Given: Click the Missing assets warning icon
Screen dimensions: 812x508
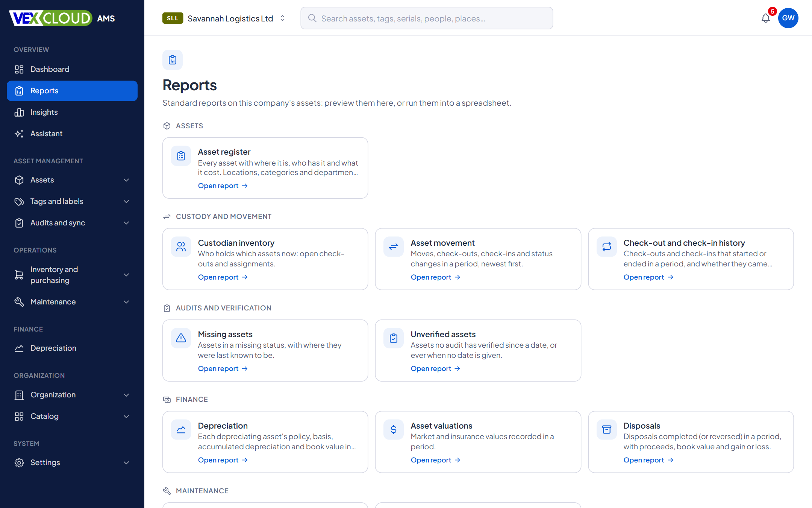Looking at the screenshot, I should click(x=181, y=338).
